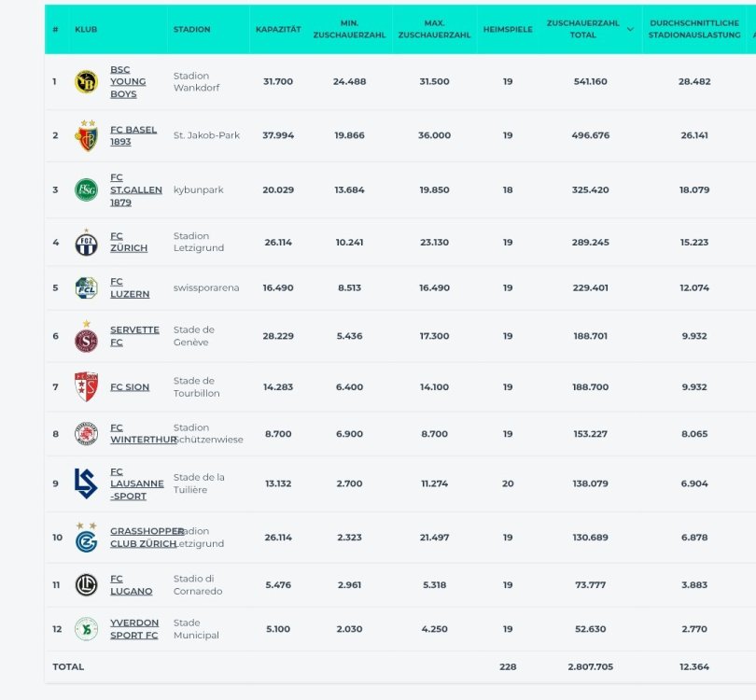Click the Lausanne-Sport LS logo

(x=86, y=483)
